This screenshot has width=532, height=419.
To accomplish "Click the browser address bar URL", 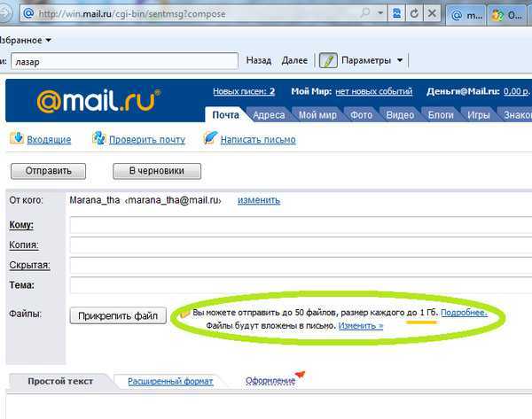I will pyautogui.click(x=132, y=14).
